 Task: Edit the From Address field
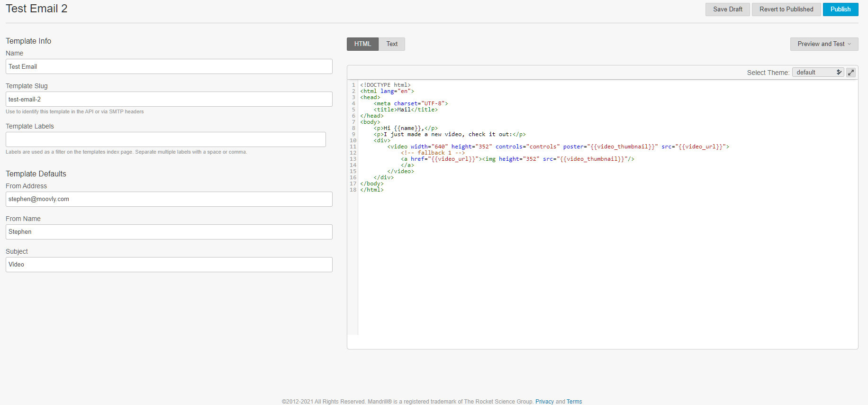(169, 199)
